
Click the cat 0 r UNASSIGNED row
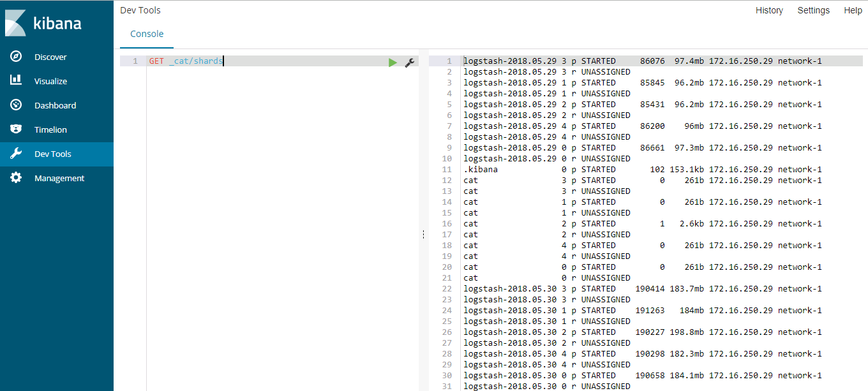point(547,277)
